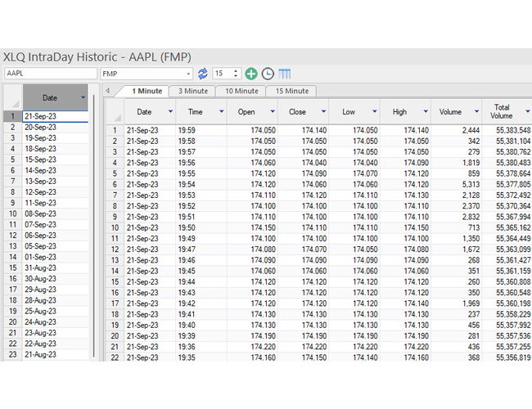Click the Time column header

201,111
